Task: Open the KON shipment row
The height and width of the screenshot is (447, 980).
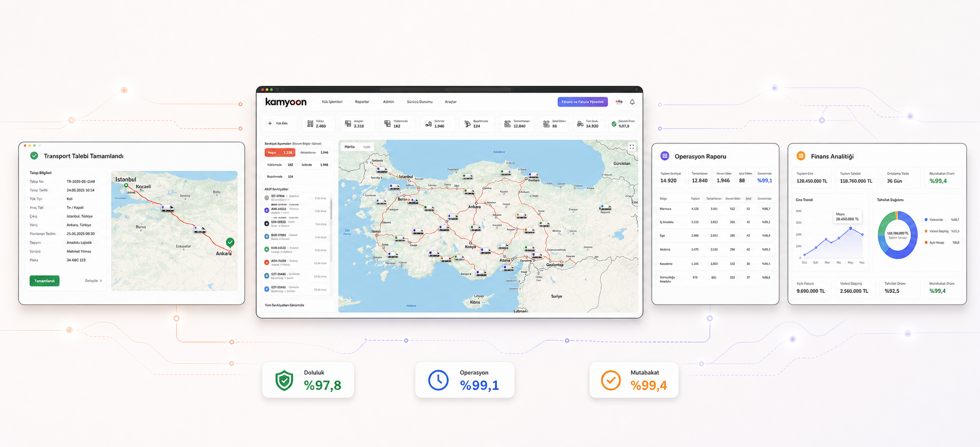Action: pyautogui.click(x=296, y=249)
